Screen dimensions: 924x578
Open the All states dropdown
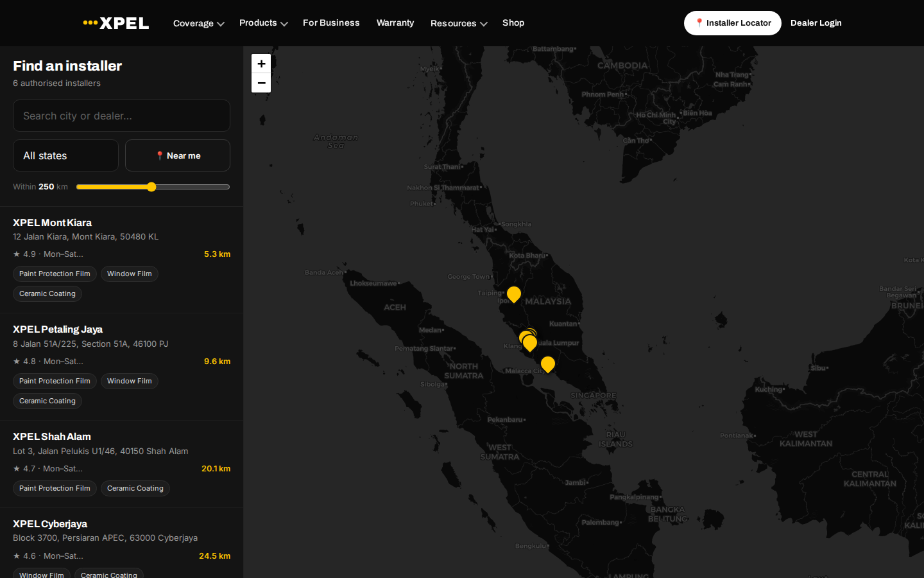(x=65, y=155)
